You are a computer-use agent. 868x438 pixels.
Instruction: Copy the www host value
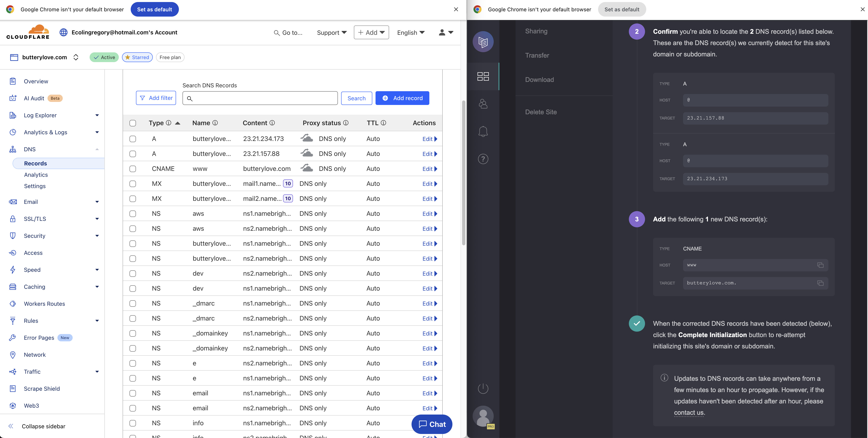point(820,265)
